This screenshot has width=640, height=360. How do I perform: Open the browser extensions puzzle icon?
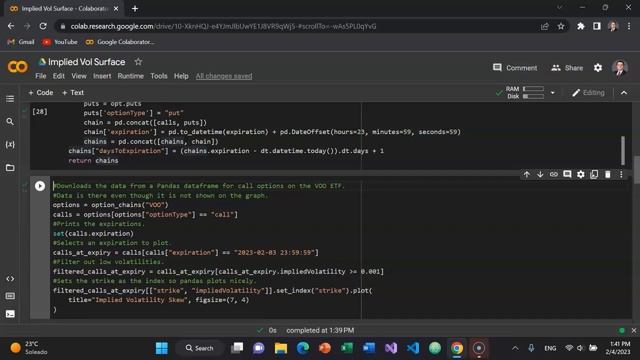pos(580,26)
